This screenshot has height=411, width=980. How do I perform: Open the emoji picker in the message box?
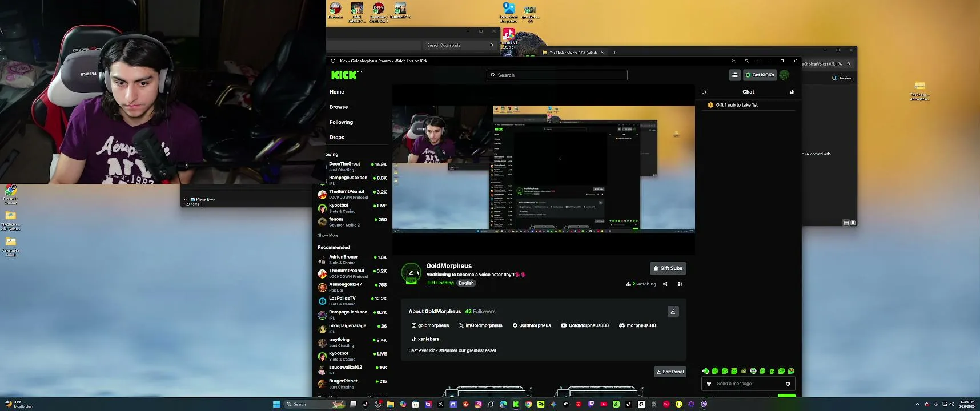788,384
